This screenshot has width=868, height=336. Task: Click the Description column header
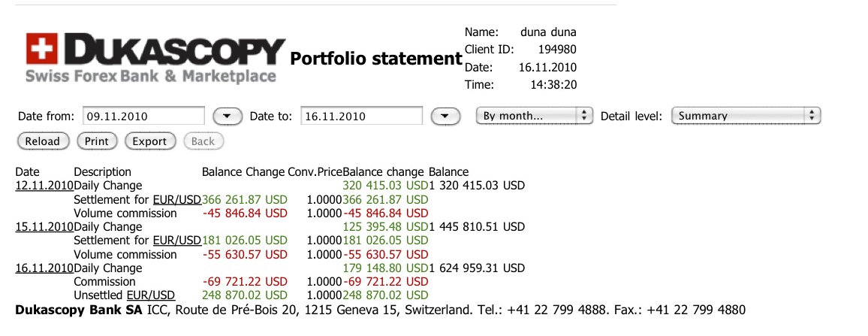(x=102, y=172)
